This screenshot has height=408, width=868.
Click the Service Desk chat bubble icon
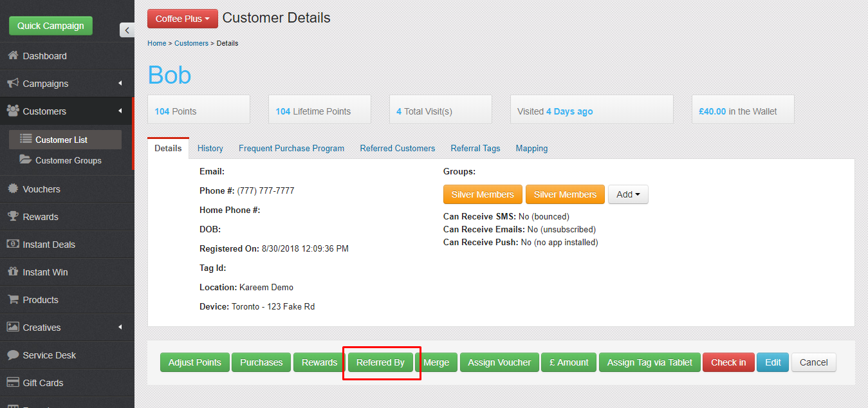pyautogui.click(x=12, y=355)
